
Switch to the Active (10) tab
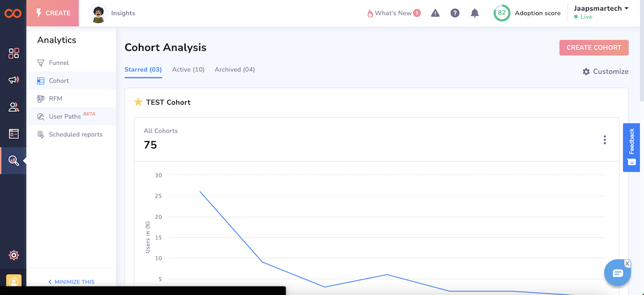point(188,70)
